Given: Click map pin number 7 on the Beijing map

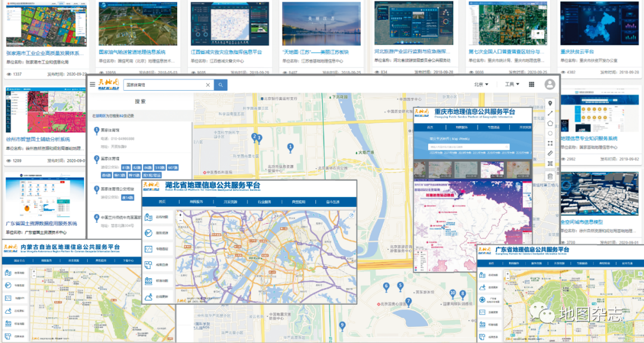Looking at the screenshot, I should point(408,302).
